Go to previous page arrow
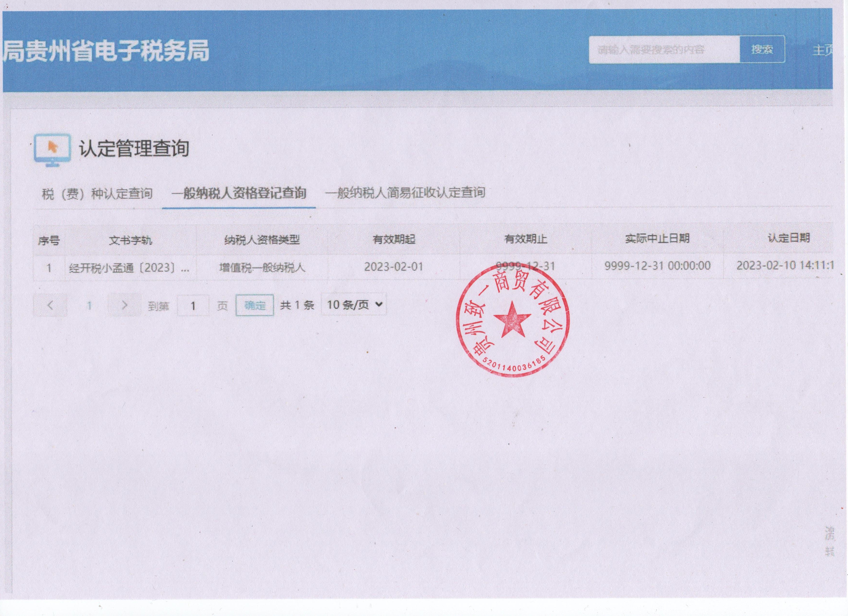The image size is (848, 616). 50,305
